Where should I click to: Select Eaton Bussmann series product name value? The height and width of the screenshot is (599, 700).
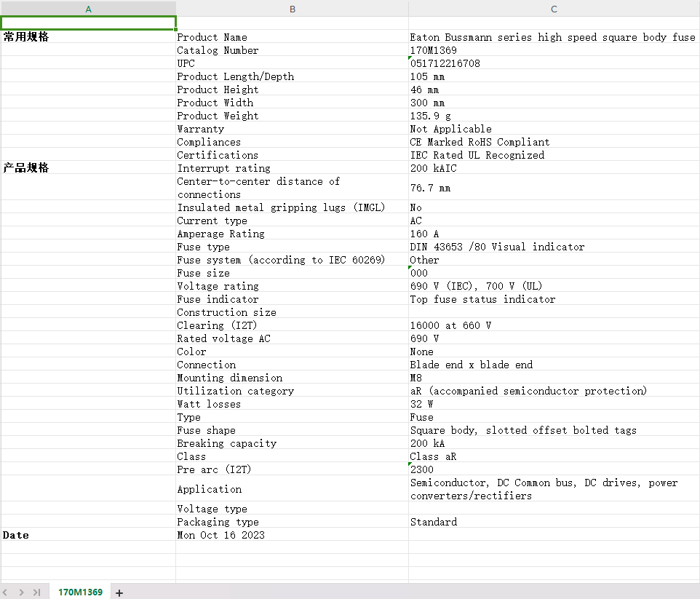tap(554, 37)
